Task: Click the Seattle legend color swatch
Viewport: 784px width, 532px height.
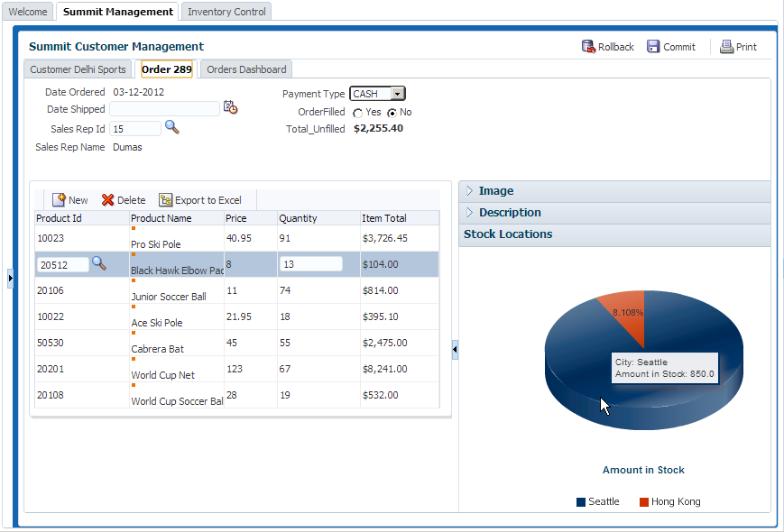Action: click(x=580, y=502)
